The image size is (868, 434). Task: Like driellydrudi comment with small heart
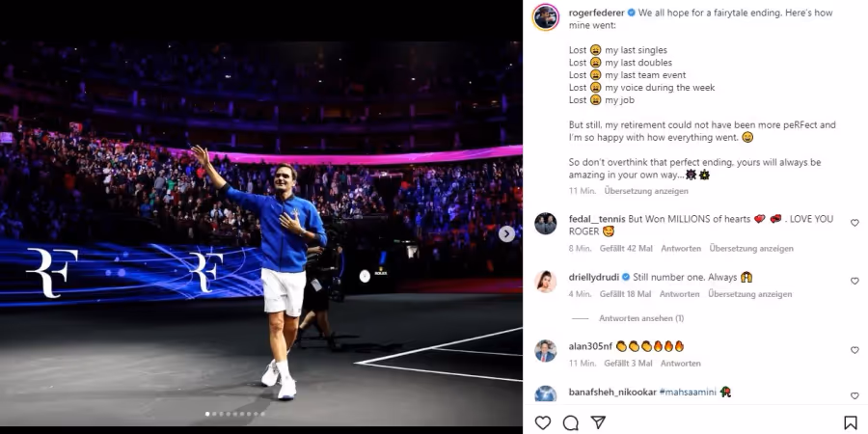pos(854,281)
